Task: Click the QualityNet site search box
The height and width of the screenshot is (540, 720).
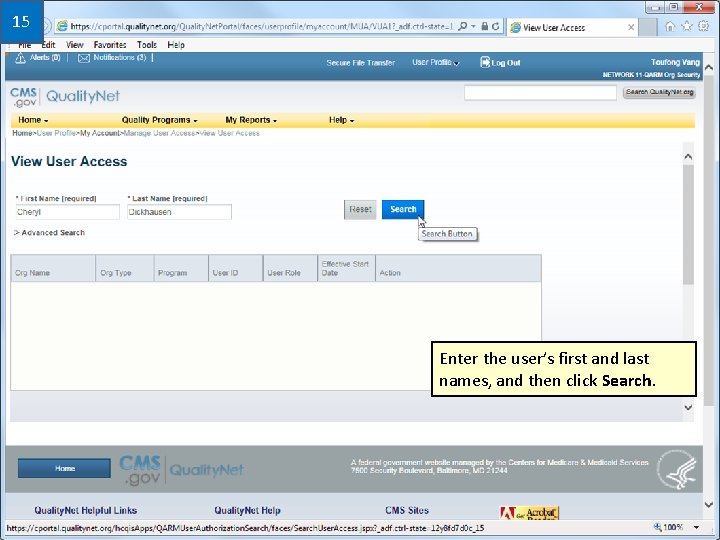Action: tap(540, 93)
